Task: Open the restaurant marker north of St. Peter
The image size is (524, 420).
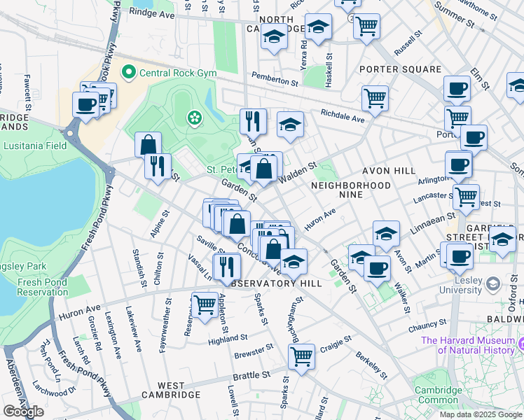Action: point(253,120)
